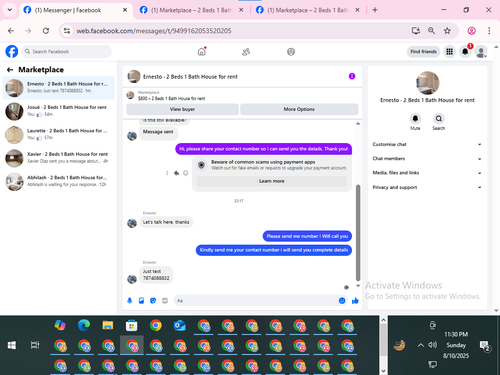Open Ernesto conversation in the chat list
This screenshot has height=375, width=500.
[x=59, y=88]
